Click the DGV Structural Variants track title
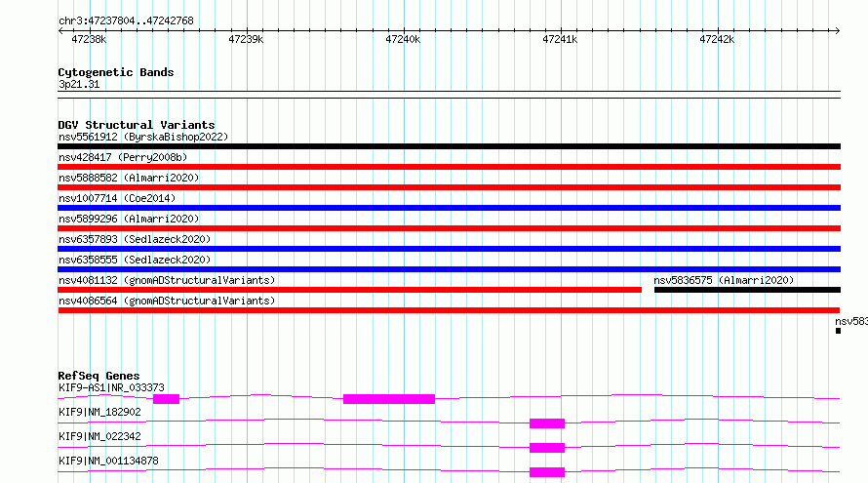The image size is (868, 483). tap(137, 125)
